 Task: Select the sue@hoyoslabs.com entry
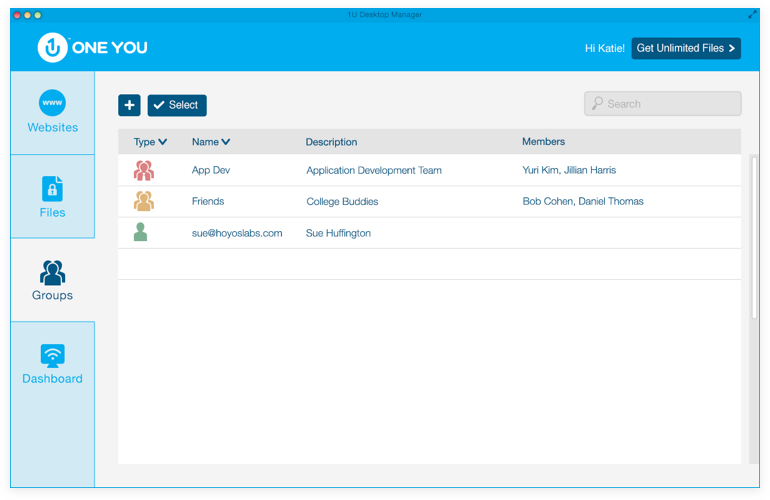coord(237,233)
